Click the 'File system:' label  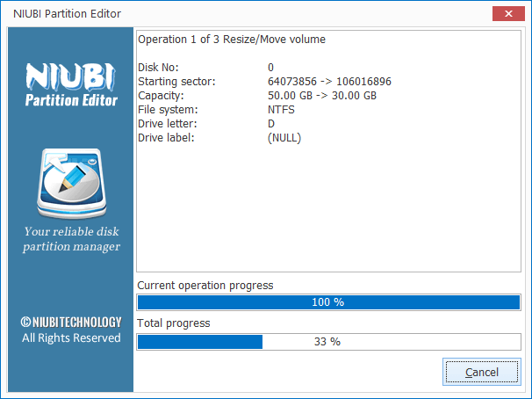pos(168,110)
